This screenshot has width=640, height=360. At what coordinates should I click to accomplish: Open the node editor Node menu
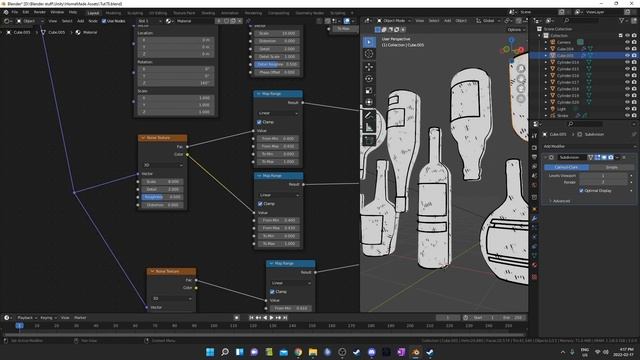pyautogui.click(x=93, y=21)
